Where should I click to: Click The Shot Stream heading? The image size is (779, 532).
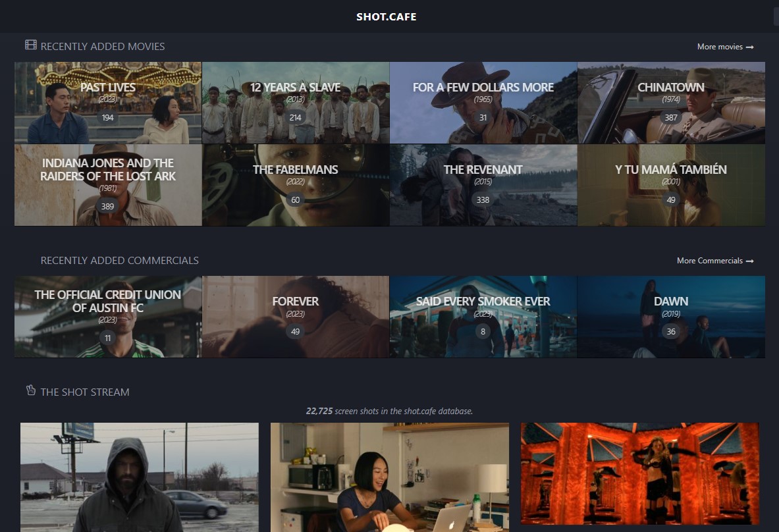tap(85, 392)
